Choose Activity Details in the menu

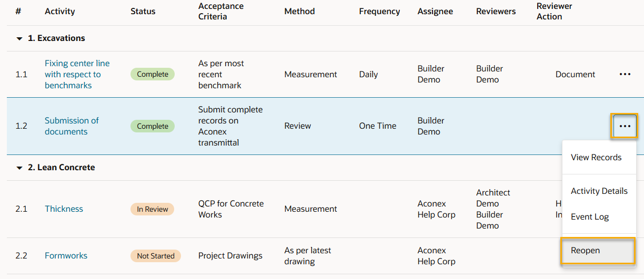tap(599, 191)
